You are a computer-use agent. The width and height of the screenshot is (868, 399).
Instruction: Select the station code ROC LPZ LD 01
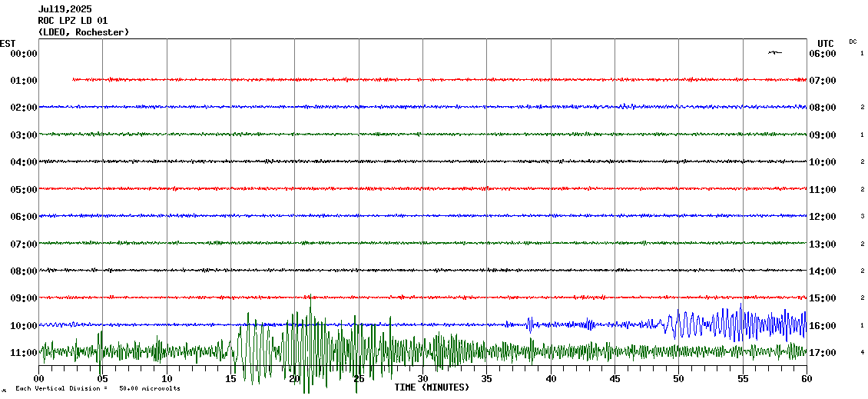tap(72, 21)
